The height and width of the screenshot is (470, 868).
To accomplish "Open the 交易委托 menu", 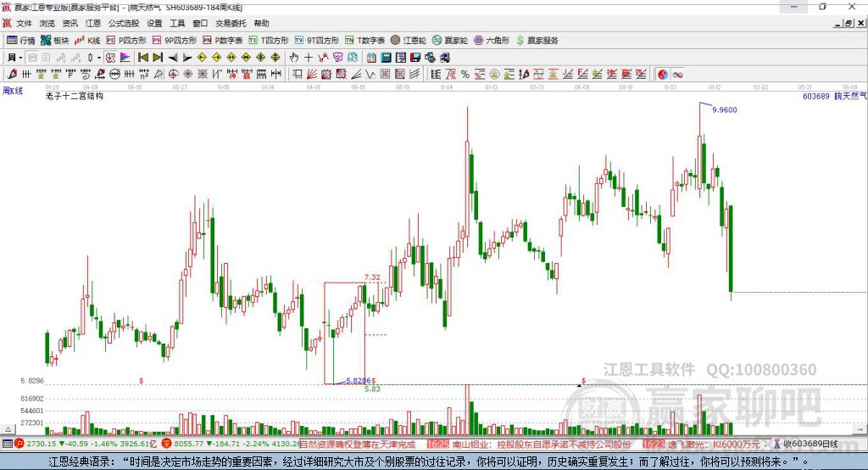I will click(x=231, y=23).
